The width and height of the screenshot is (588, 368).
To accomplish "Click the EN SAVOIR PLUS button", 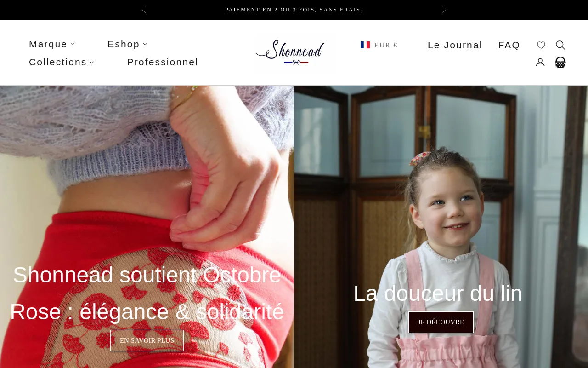I will pos(147,340).
